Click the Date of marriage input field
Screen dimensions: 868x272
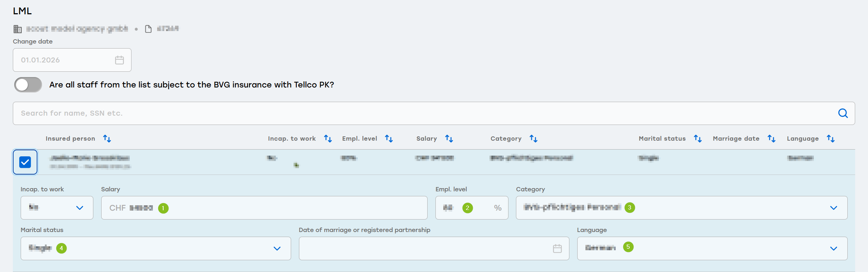[x=434, y=248]
